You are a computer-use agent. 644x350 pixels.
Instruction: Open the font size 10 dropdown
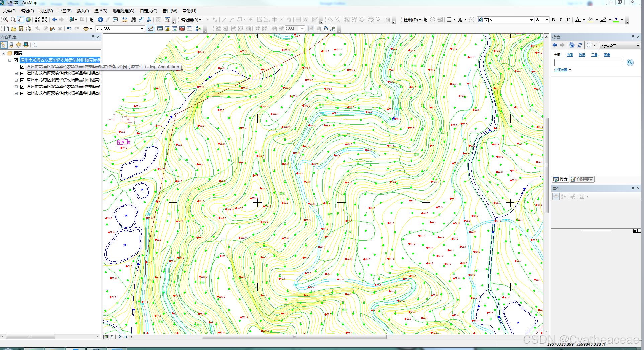pyautogui.click(x=547, y=20)
